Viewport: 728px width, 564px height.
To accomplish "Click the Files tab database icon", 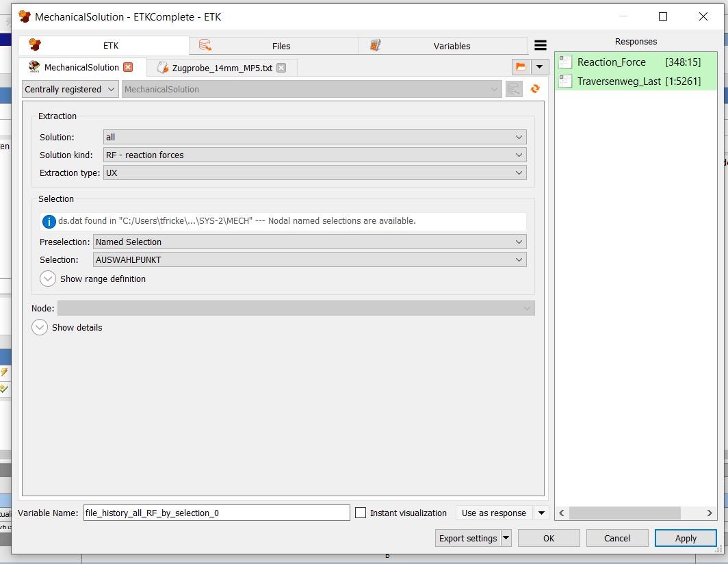I will (x=205, y=45).
